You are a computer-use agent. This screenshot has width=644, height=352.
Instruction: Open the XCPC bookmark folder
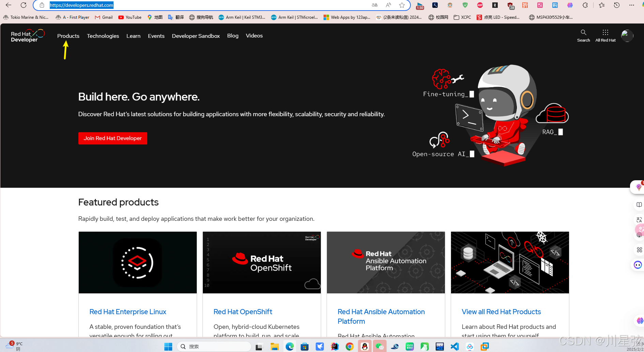462,17
